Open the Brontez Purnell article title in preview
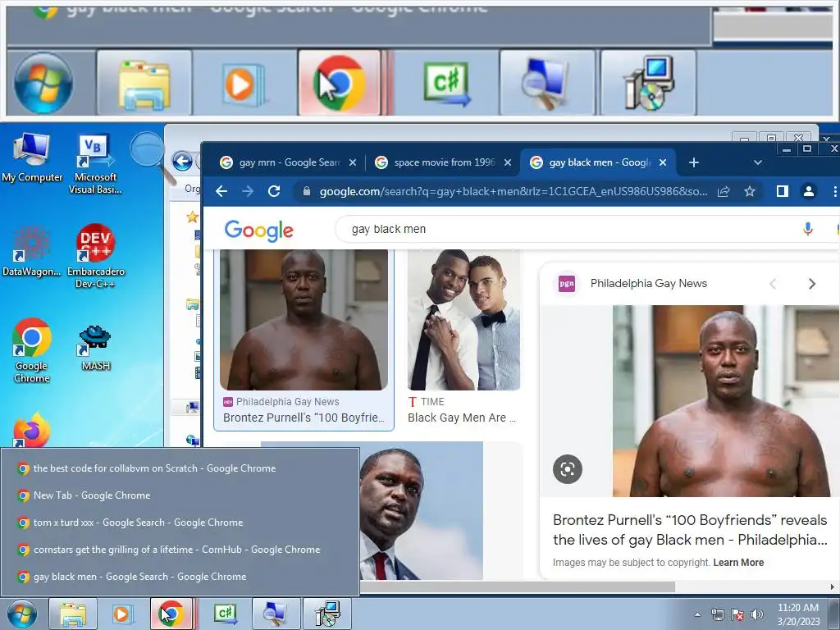The height and width of the screenshot is (630, 840). 690,530
